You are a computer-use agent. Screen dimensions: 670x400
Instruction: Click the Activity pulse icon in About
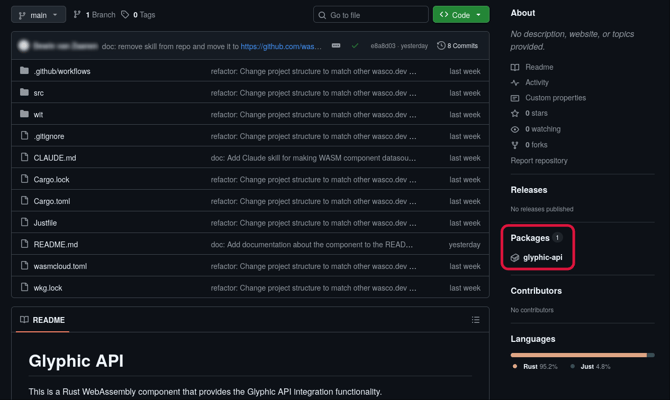515,83
